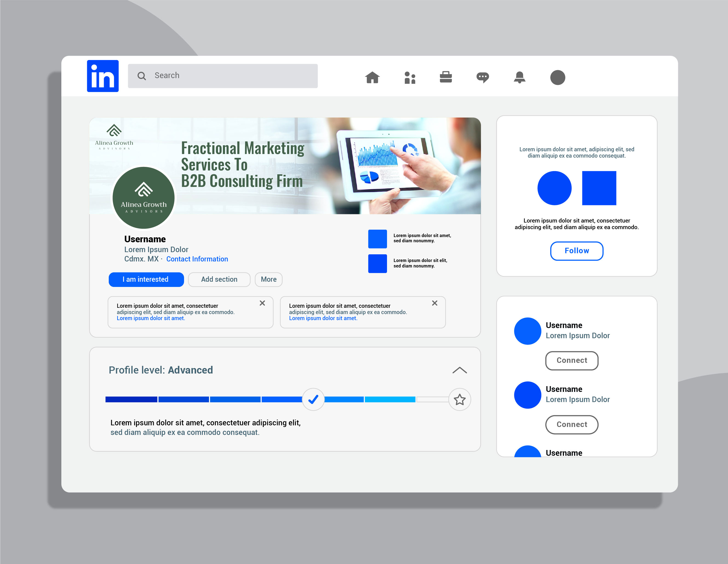Click the bold Username profile heading
This screenshot has width=728, height=564.
(x=145, y=239)
